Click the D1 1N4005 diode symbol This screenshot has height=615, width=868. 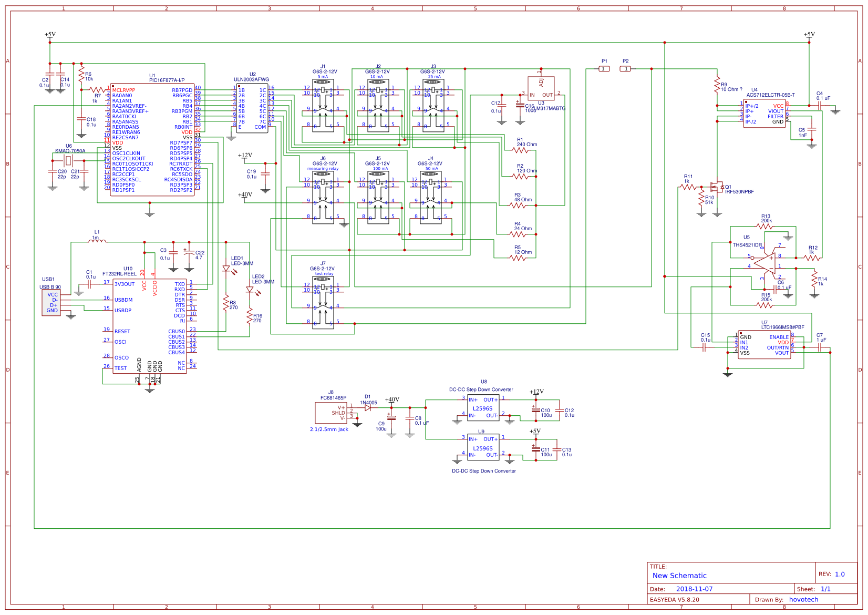[x=368, y=407]
